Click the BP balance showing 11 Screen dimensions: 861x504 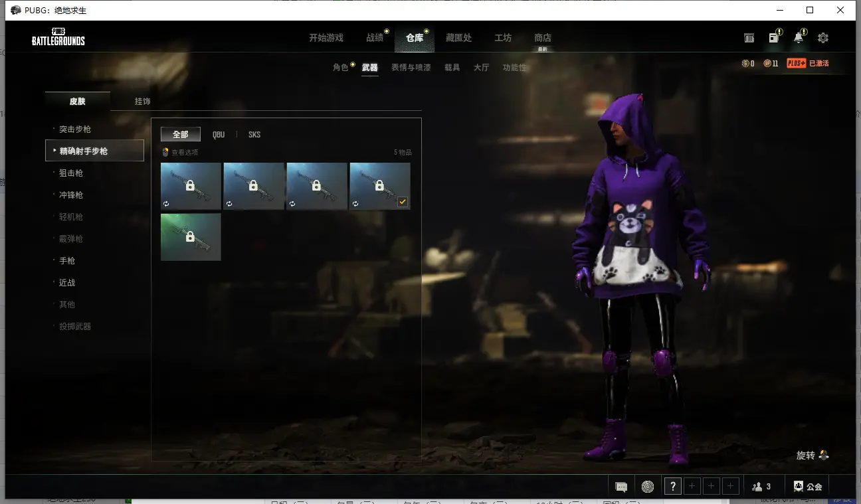click(771, 64)
